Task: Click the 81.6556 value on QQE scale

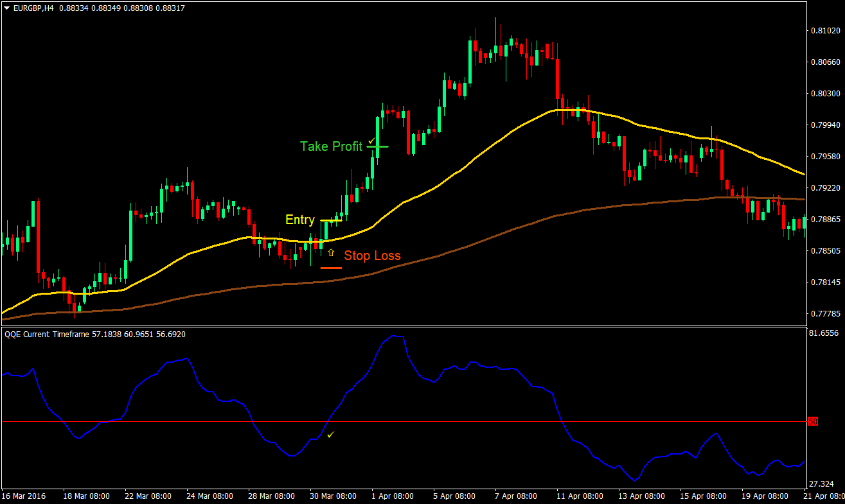Action: 824,333
